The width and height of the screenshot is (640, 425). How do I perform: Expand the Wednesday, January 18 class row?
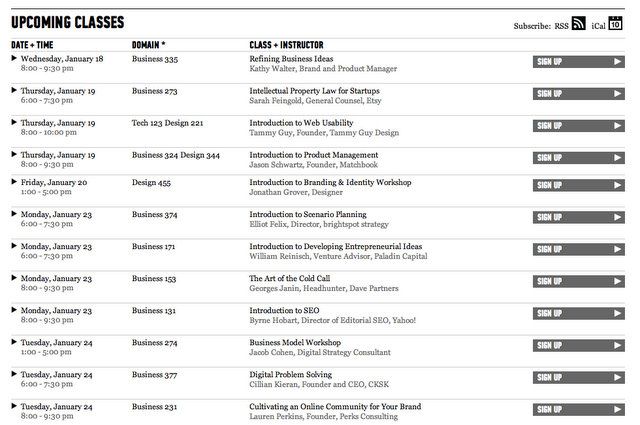pos(14,59)
